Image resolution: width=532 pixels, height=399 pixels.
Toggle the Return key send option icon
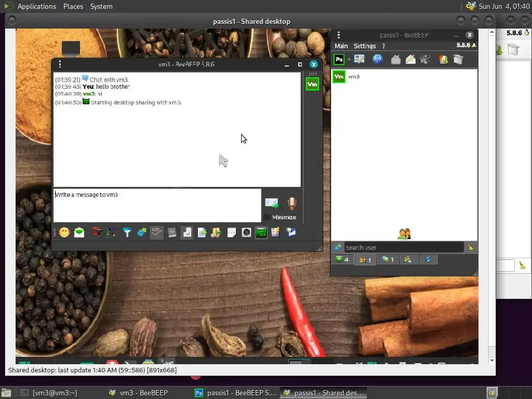tap(187, 232)
